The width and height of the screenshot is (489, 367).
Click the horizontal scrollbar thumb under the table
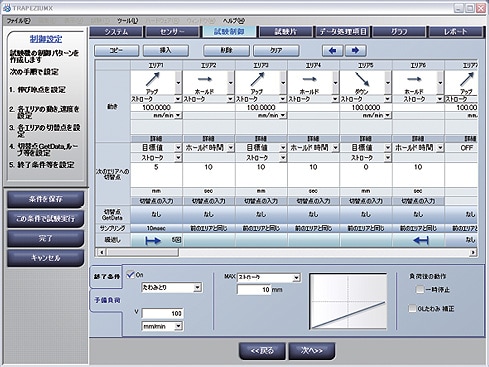click(142, 252)
